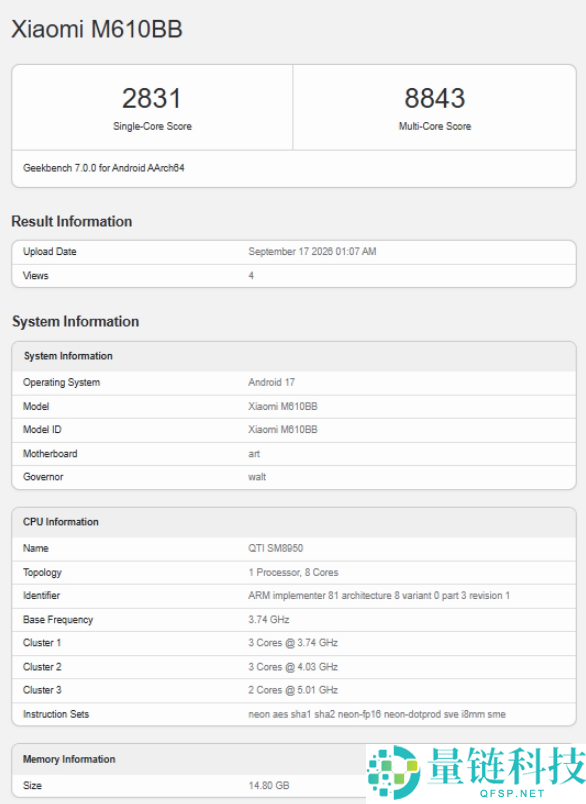Select the views count 4
The width and height of the screenshot is (586, 804).
251,275
